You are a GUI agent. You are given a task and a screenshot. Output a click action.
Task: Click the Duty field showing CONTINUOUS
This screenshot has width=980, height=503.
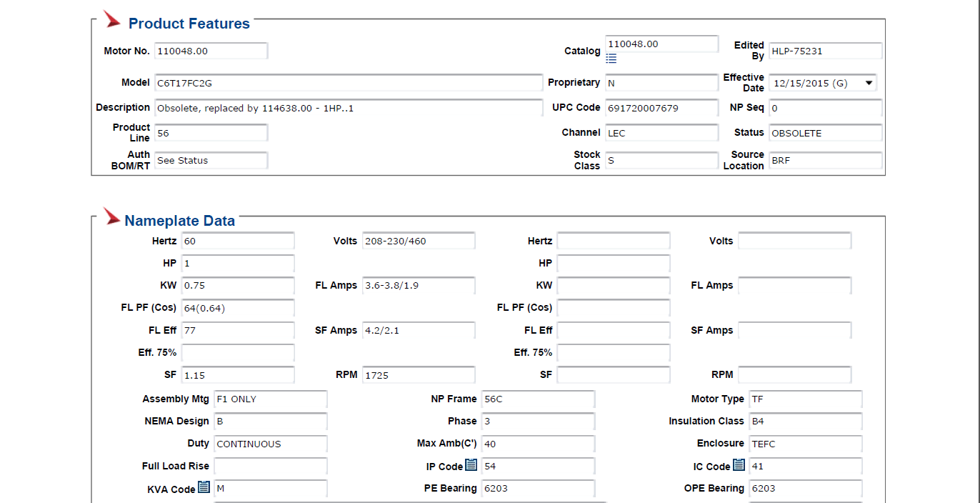point(271,444)
